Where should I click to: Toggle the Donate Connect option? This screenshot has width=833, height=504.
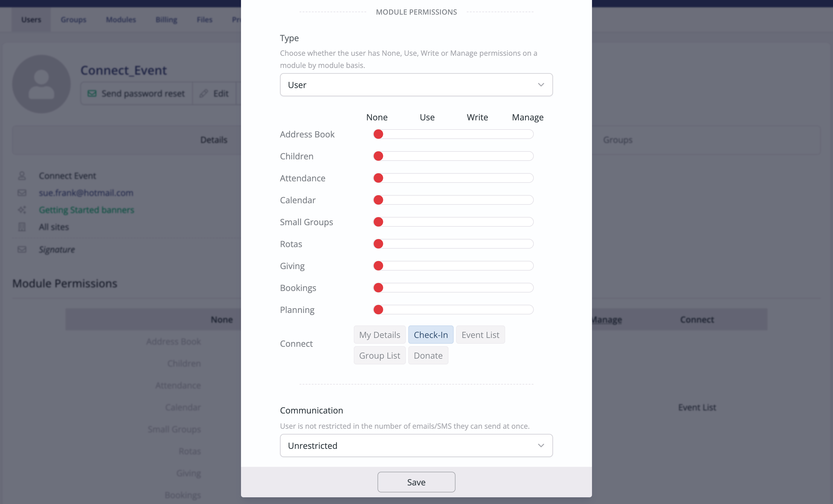click(428, 355)
